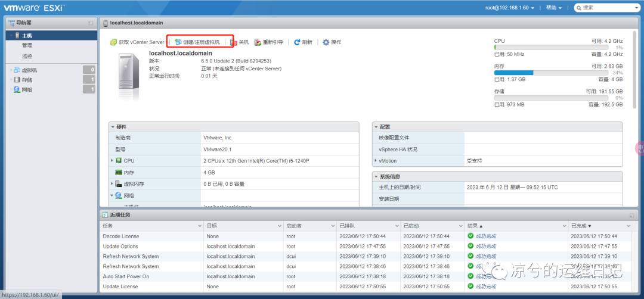Click Create/Register VM (创建/注册虚拟机)
Viewport: 644px width, 299px height.
[197, 42]
